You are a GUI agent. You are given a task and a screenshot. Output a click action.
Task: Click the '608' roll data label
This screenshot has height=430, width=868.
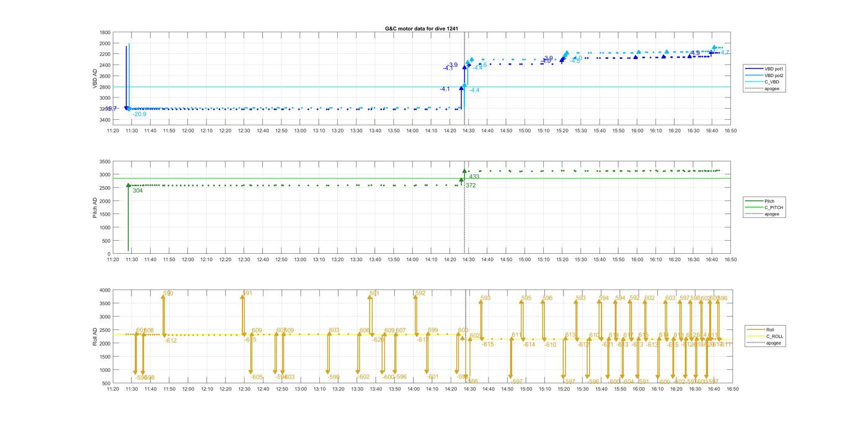click(149, 331)
